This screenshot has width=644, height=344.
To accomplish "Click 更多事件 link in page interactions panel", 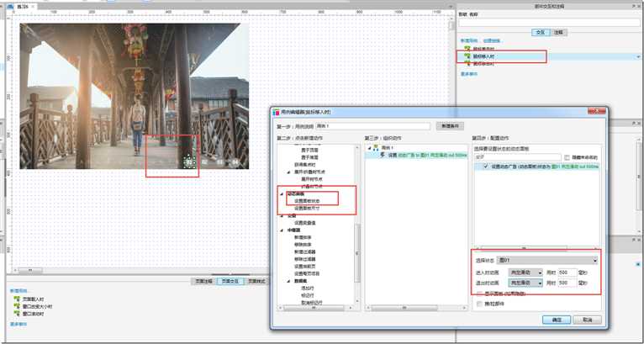I will (x=18, y=325).
